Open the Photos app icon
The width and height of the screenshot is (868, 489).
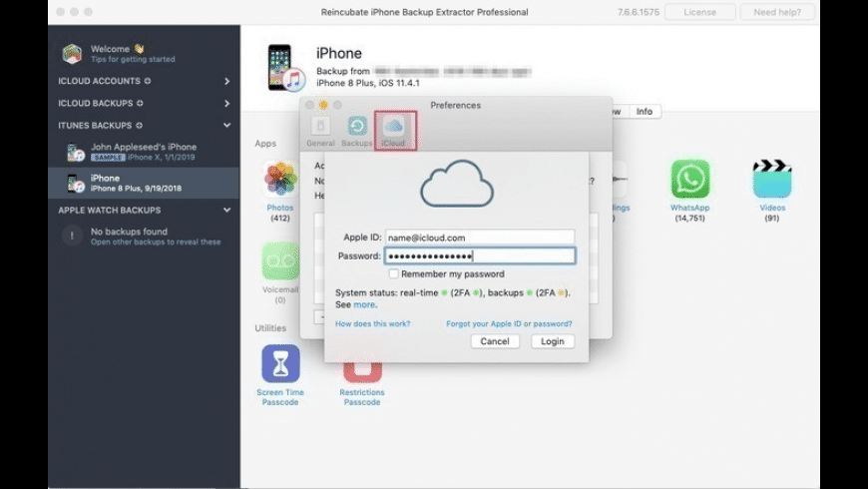coord(280,179)
